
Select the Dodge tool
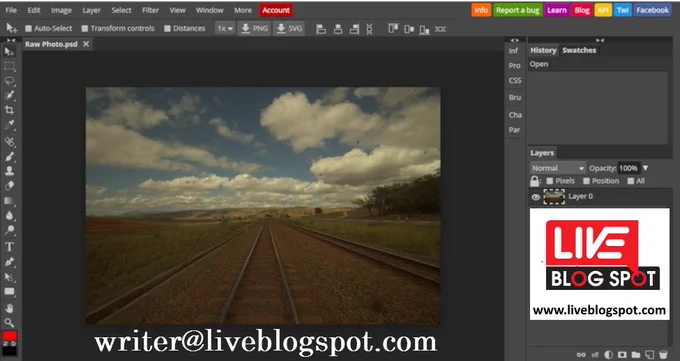(9, 230)
